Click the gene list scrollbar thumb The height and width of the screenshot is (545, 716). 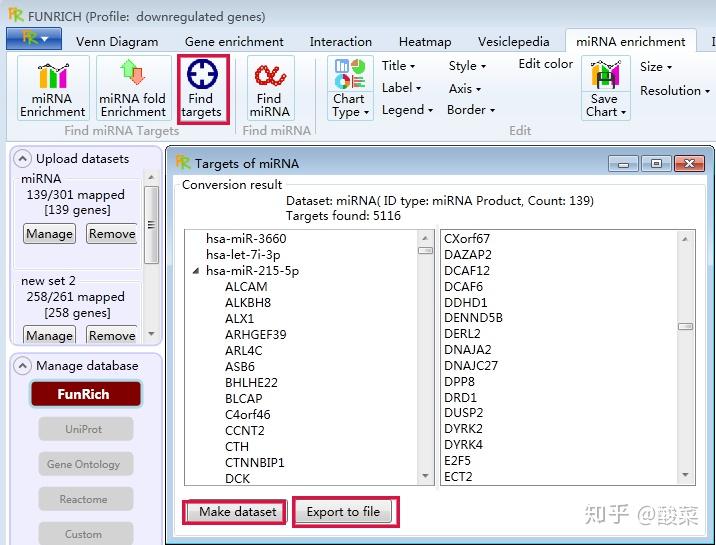685,326
